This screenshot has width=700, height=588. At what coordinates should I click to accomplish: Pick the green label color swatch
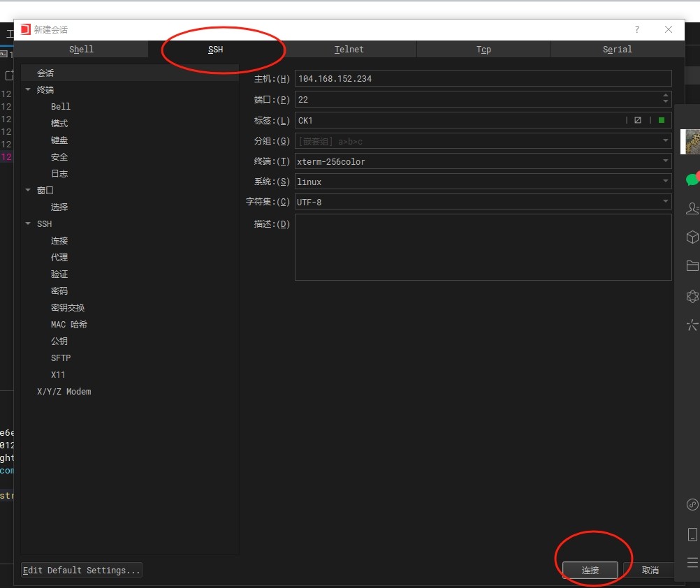click(x=661, y=120)
